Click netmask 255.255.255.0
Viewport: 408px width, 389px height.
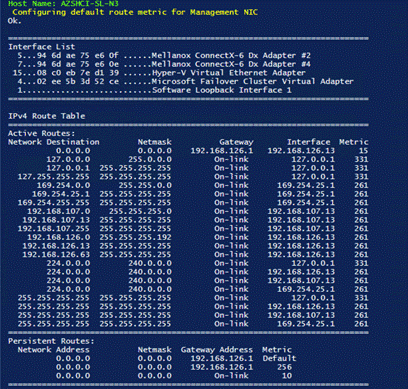coord(140,211)
